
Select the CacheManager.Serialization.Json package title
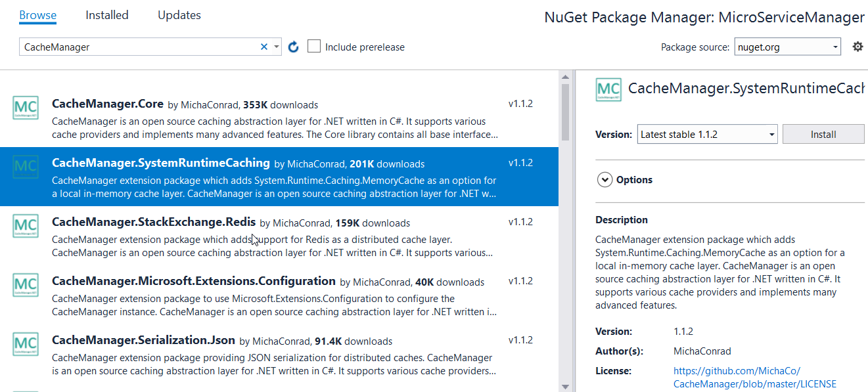tap(143, 340)
